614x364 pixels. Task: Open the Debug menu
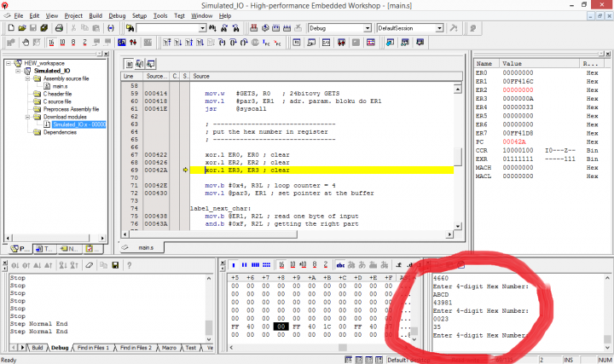pos(117,15)
